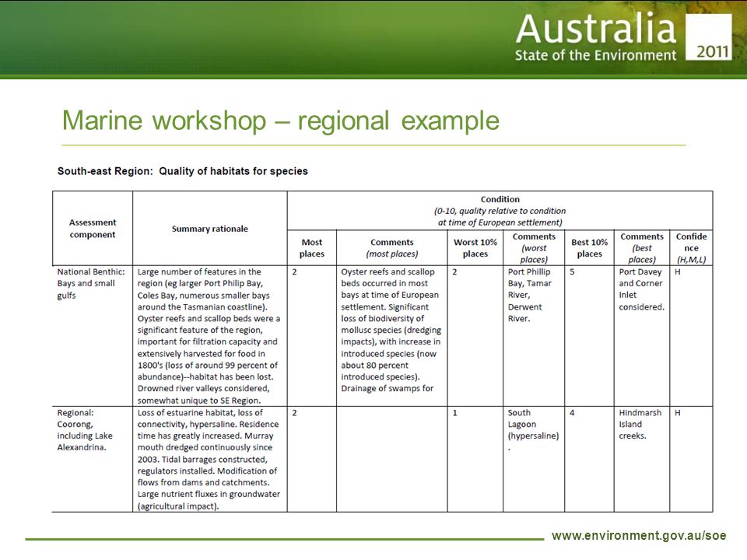Select the slide title 'Marine workshop – regional example'

click(281, 121)
